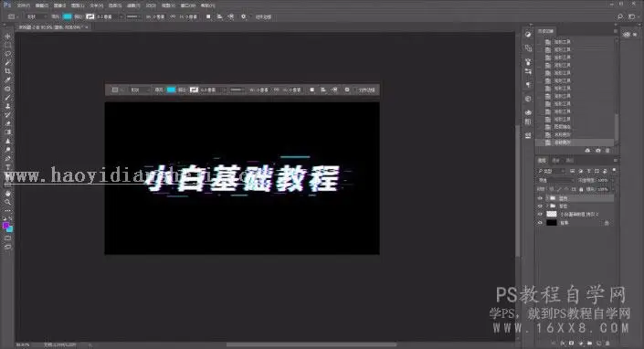Open the layer blend mode dropdown

point(555,180)
